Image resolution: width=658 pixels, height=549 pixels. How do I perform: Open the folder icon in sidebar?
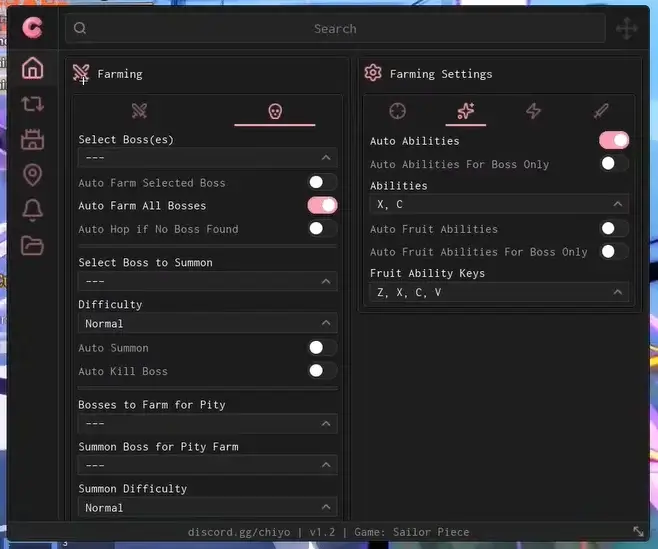point(32,245)
